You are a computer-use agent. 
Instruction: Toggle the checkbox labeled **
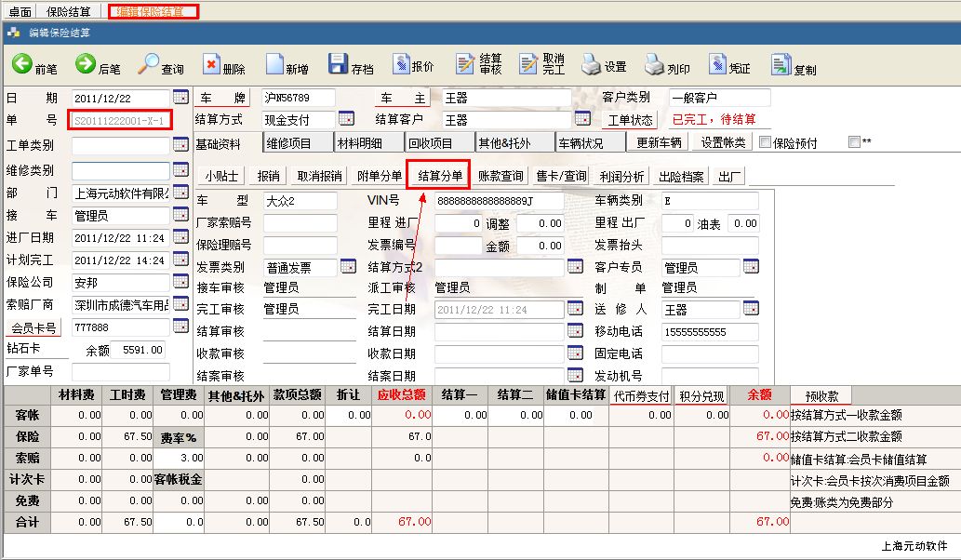(x=854, y=142)
